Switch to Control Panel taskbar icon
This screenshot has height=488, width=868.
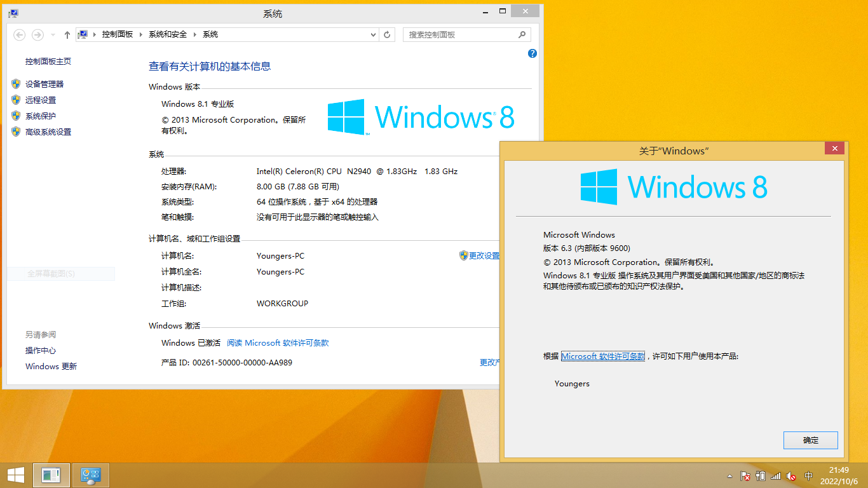click(91, 475)
